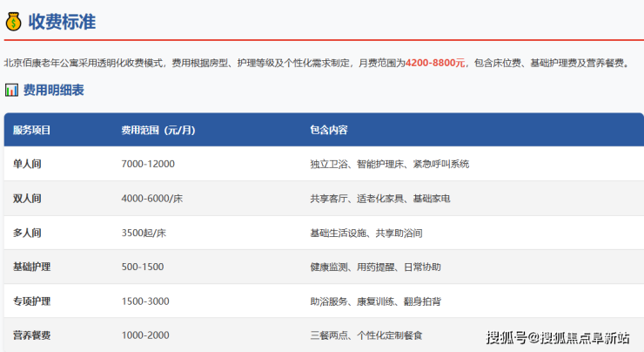Select the 收费标准 heading text

coord(61,21)
